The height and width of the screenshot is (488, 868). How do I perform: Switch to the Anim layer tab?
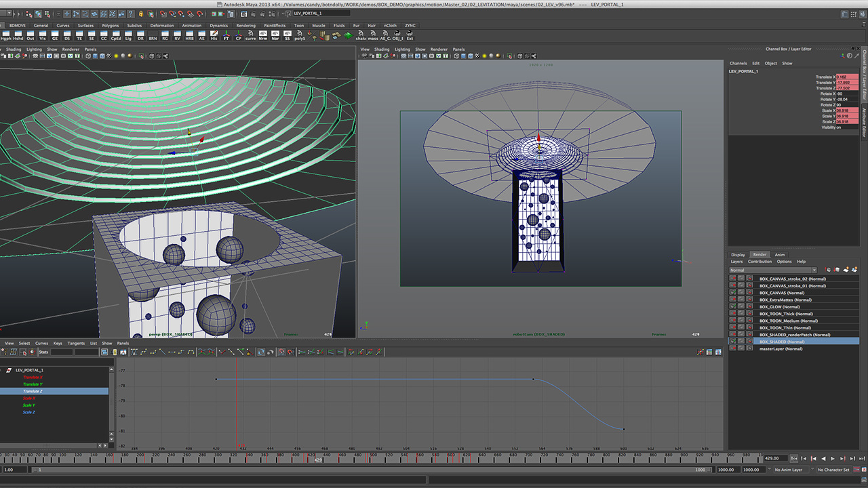780,255
